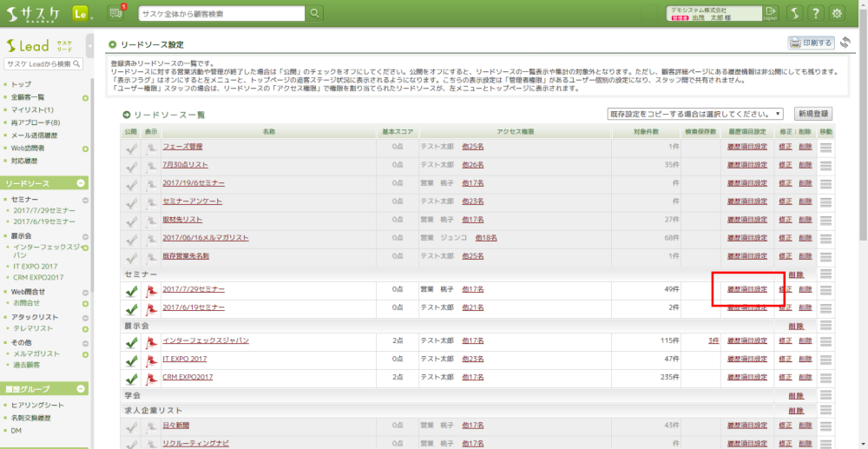Enable public checkmark for フェーズ管理
The image size is (868, 449).
coord(131,148)
